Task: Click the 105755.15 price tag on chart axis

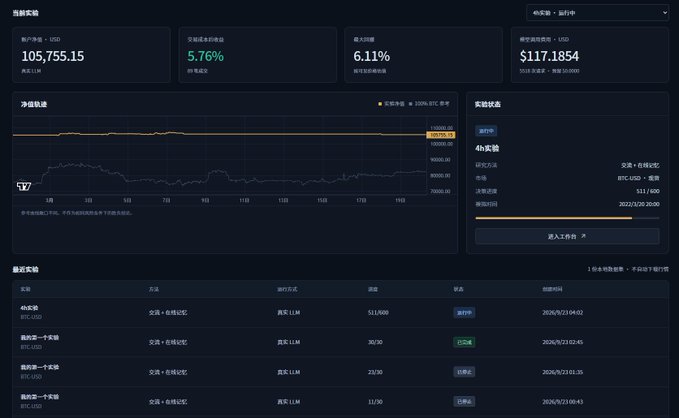Action: click(441, 135)
